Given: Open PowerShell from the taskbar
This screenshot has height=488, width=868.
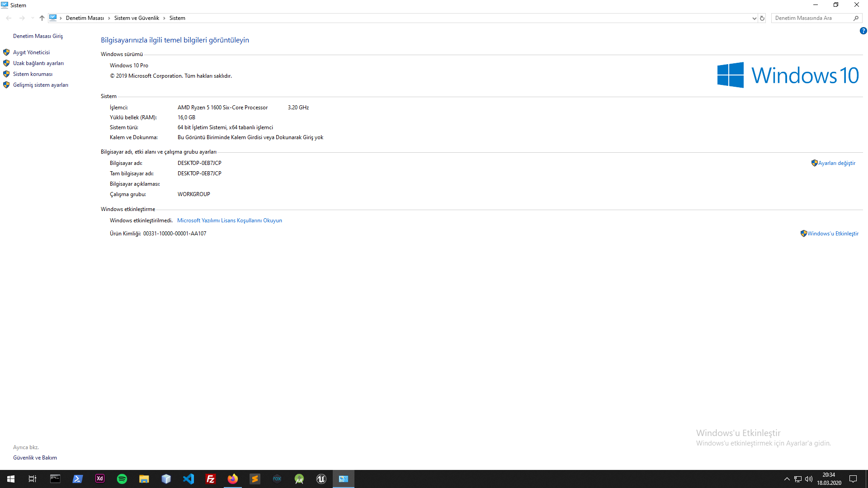Looking at the screenshot, I should click(77, 479).
